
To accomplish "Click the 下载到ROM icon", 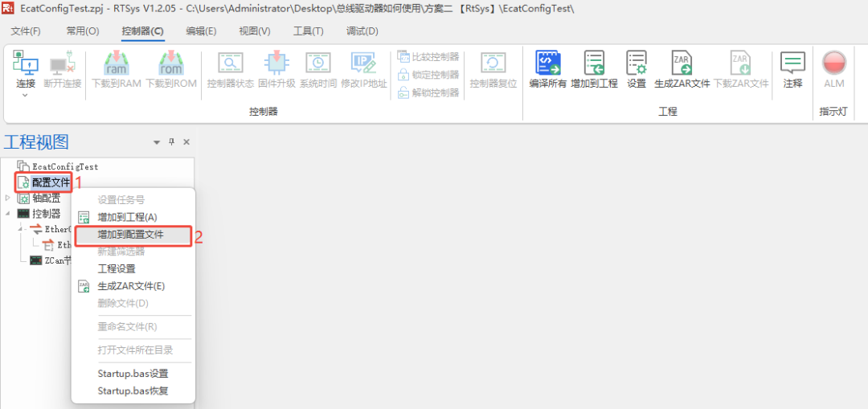I will coord(171,64).
